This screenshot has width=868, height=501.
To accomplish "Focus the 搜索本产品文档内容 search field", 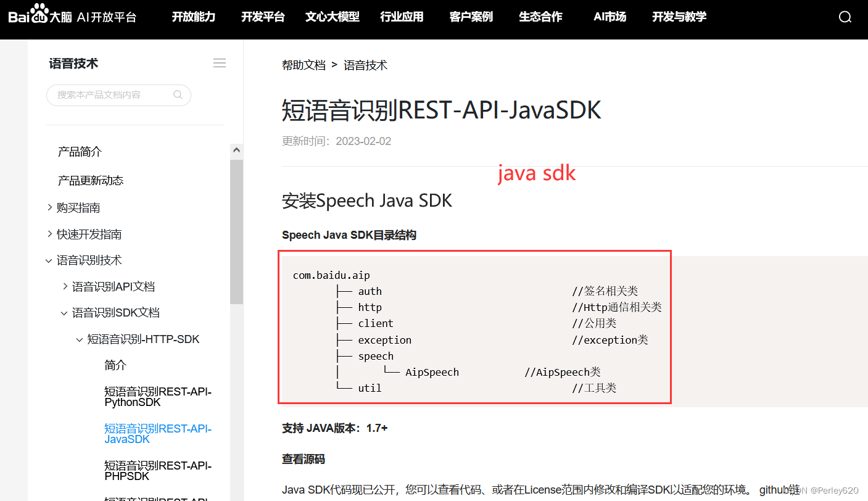I will click(x=118, y=95).
